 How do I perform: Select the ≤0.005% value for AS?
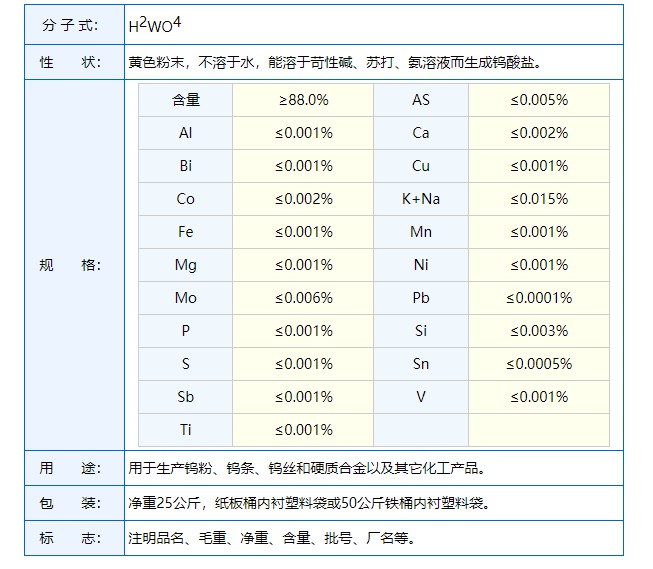coord(539,100)
